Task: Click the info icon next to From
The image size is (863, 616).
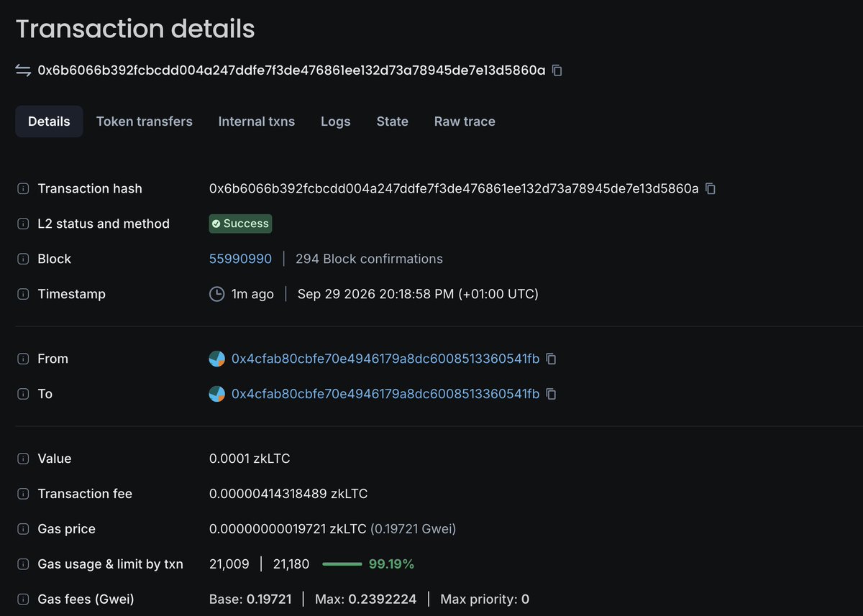Action: (23, 359)
